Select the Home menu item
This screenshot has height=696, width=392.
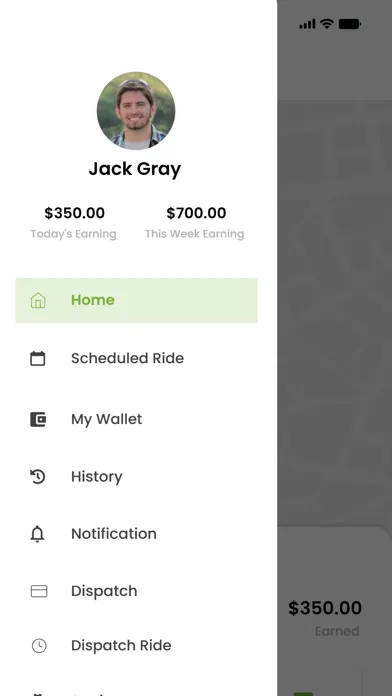tap(137, 301)
